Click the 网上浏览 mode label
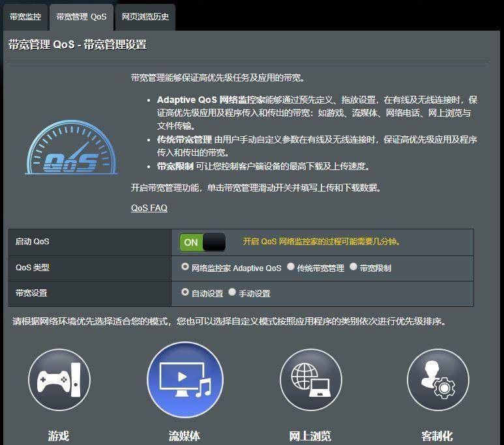Image resolution: width=504 pixels, height=445 pixels. [310, 436]
